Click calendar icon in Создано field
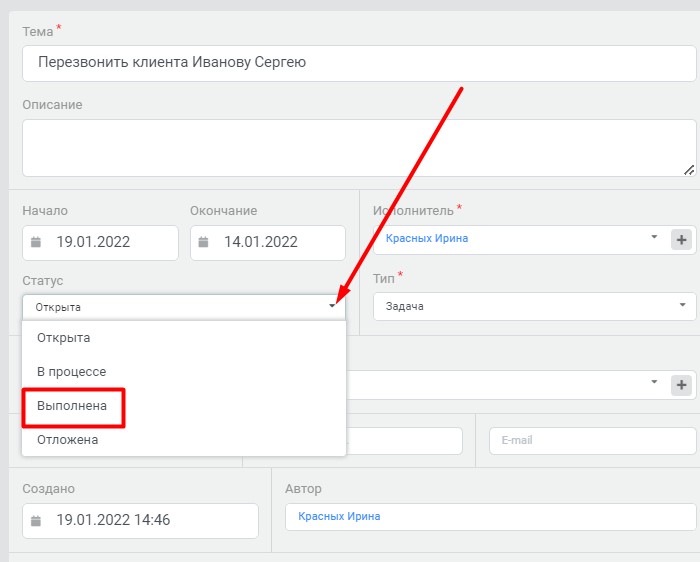 36,520
